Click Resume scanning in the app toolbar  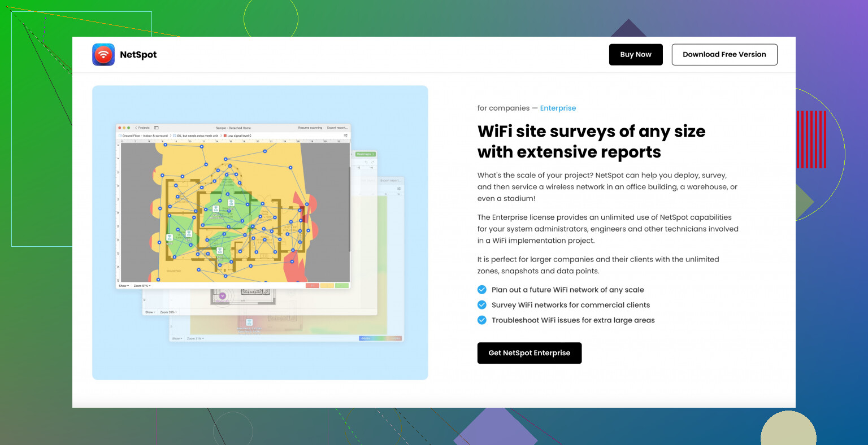310,128
